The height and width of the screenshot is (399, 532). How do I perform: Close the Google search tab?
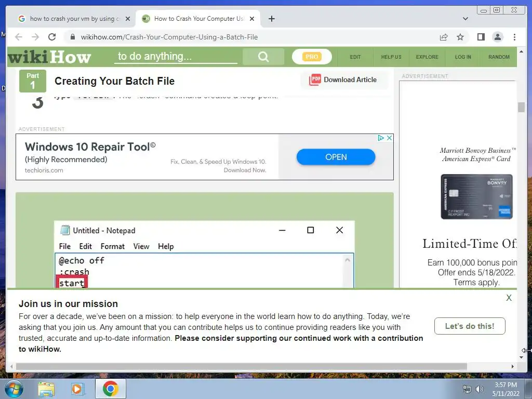(x=128, y=19)
